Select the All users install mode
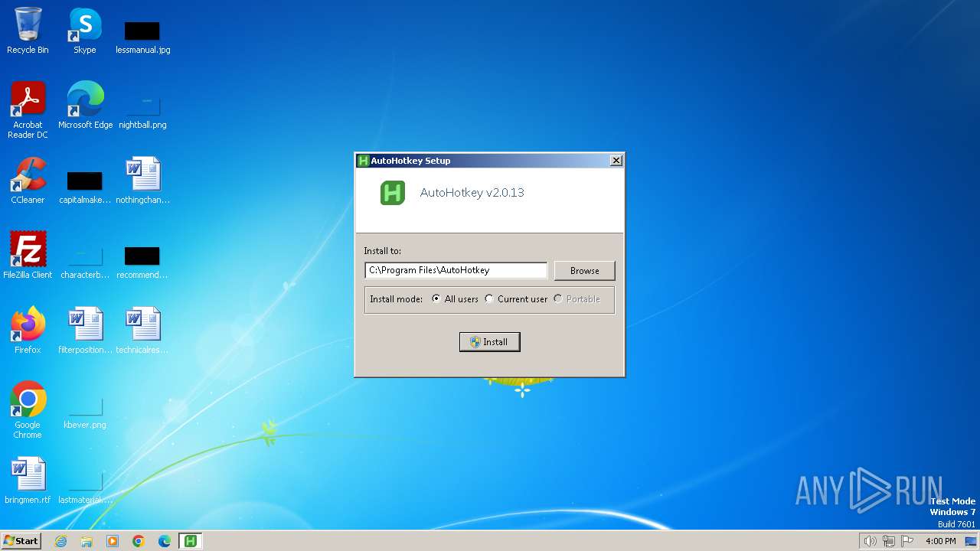 point(455,299)
